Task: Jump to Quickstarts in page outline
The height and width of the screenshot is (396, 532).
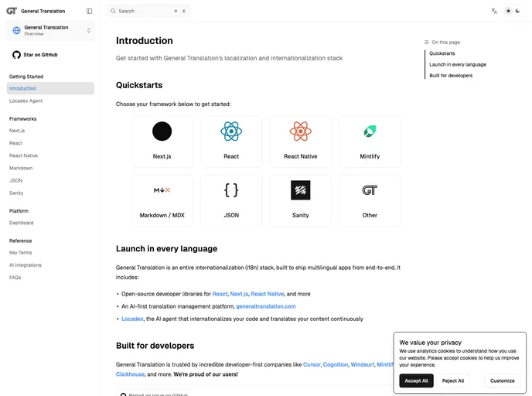Action: (442, 53)
